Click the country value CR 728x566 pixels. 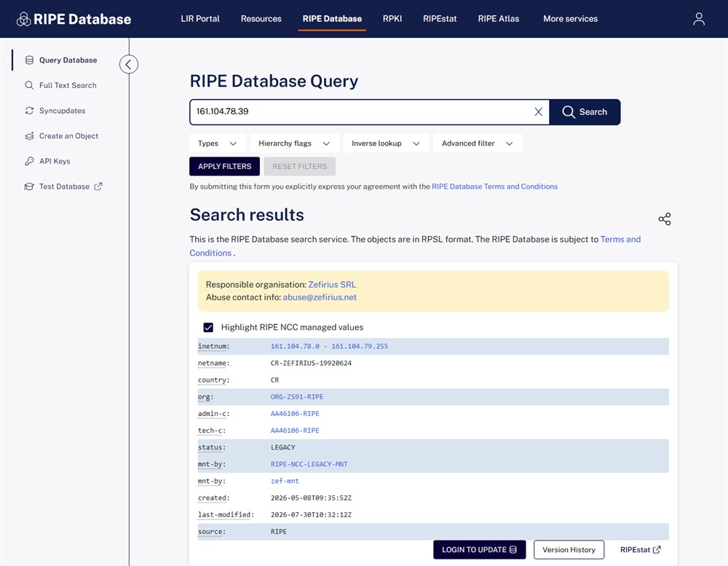[x=275, y=380]
